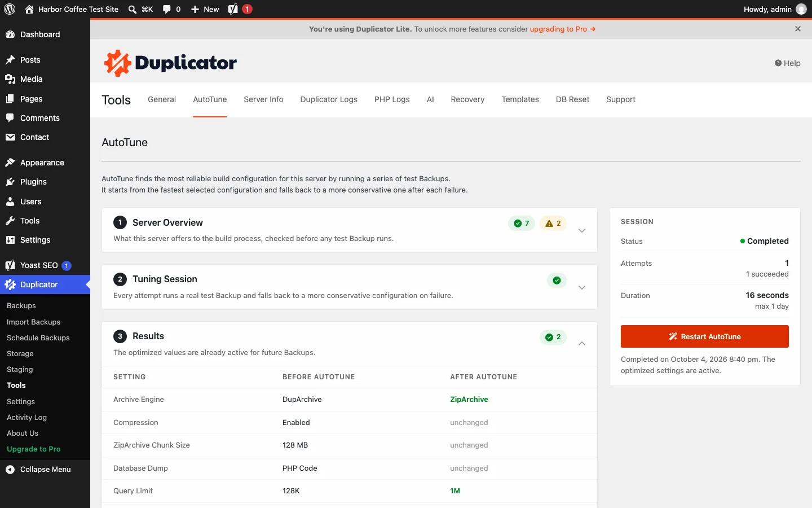This screenshot has height=508, width=812.
Task: Open Comments in the sidebar
Action: (45, 118)
